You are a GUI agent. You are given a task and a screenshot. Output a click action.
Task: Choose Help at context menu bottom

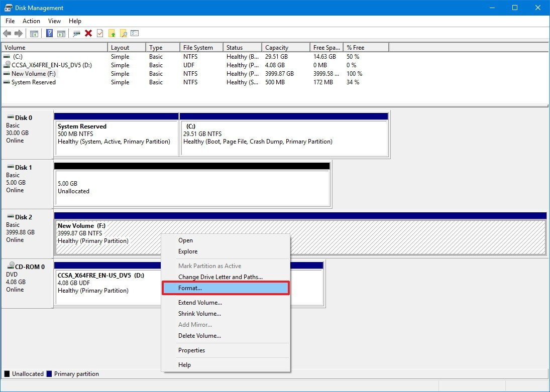point(226,365)
